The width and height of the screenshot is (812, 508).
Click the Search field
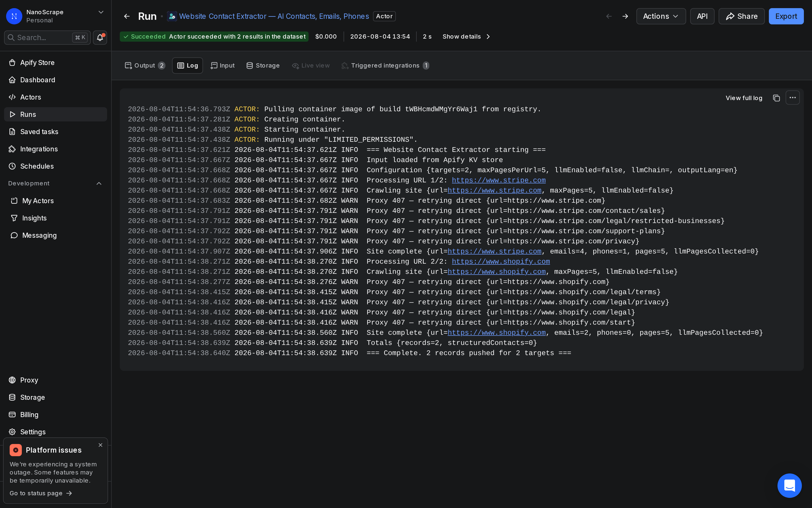coord(47,37)
